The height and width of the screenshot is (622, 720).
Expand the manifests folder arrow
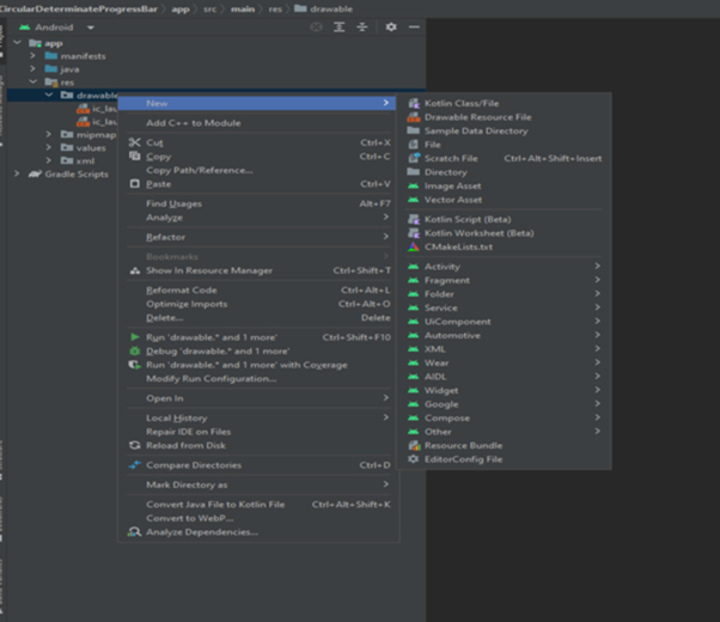point(33,56)
